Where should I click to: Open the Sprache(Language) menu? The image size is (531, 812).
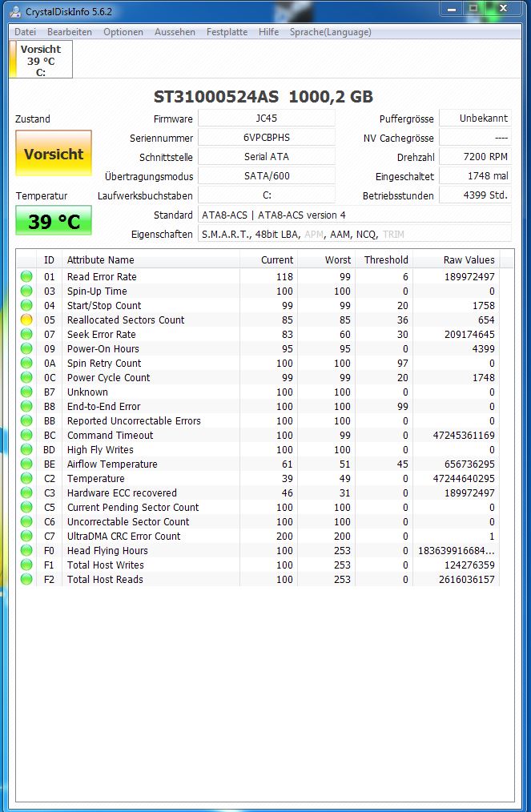click(x=331, y=32)
